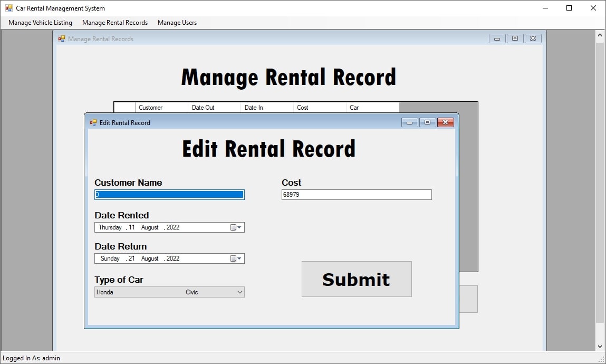Close the Edit Rental Record dialog
This screenshot has width=606, height=364.
pyautogui.click(x=445, y=122)
